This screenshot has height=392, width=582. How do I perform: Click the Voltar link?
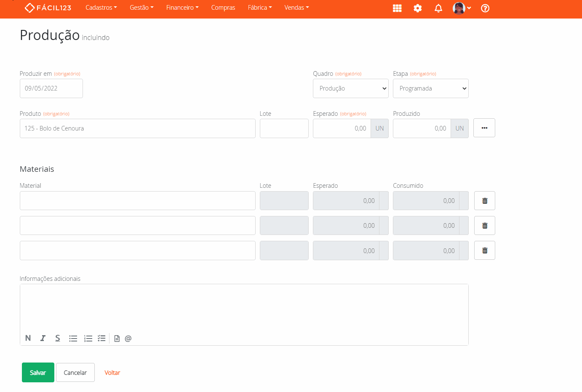112,373
